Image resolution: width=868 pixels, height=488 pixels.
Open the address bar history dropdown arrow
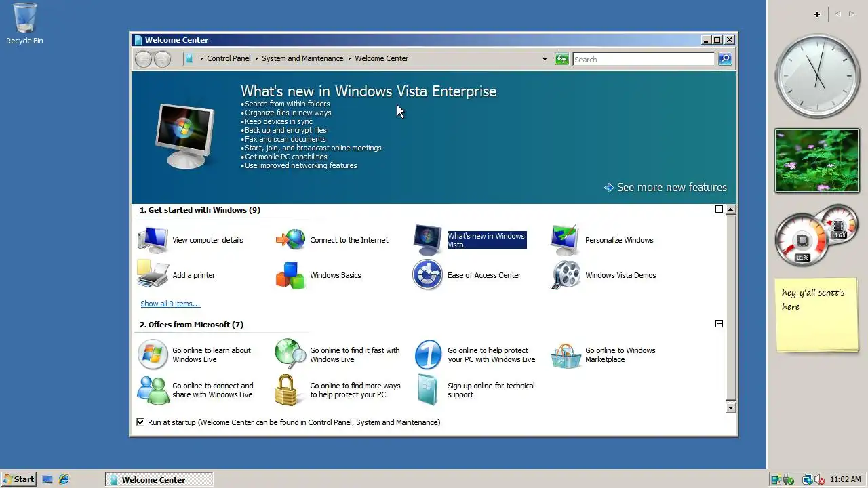pyautogui.click(x=545, y=59)
